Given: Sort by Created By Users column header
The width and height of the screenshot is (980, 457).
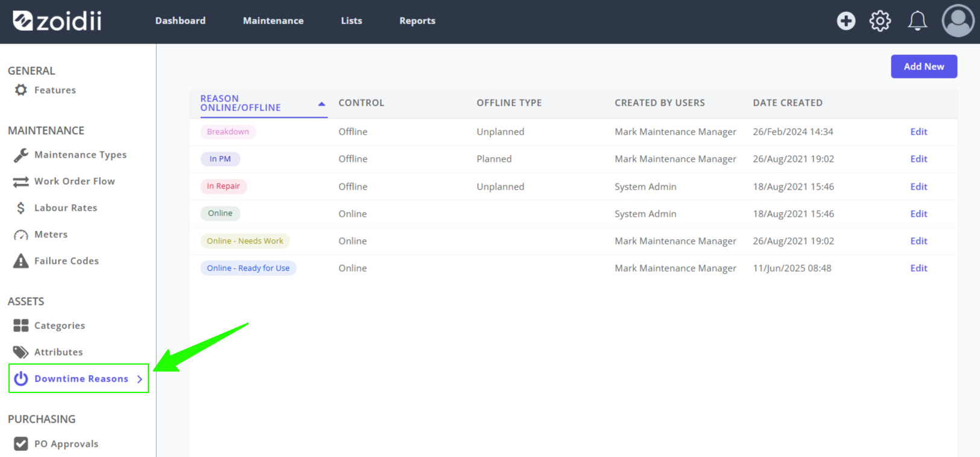Looking at the screenshot, I should click(x=660, y=103).
